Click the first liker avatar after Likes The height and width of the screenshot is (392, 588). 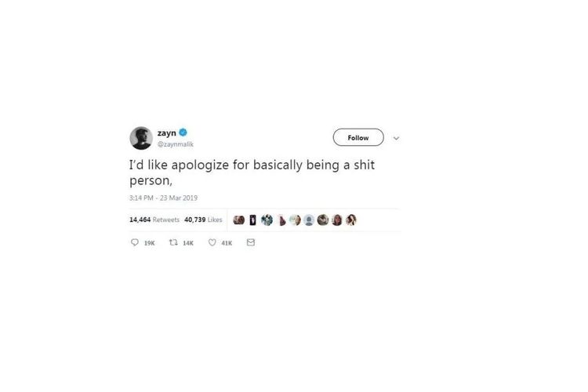point(239,220)
